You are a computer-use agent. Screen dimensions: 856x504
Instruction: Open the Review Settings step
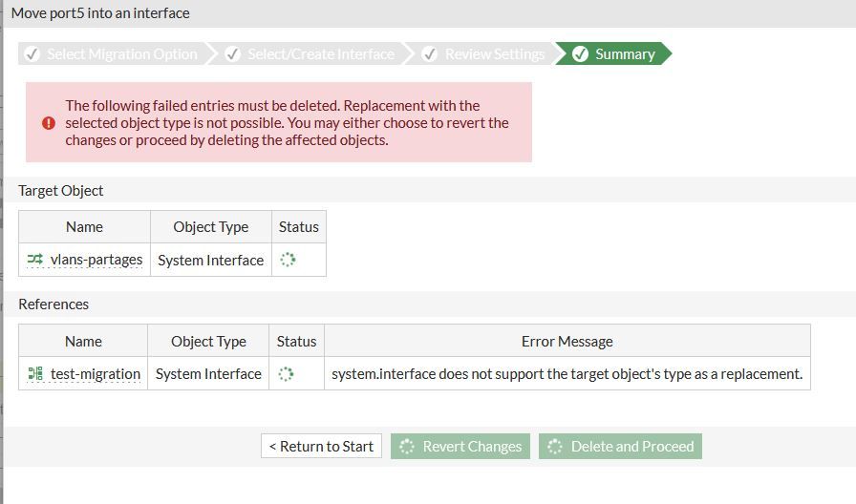[494, 54]
